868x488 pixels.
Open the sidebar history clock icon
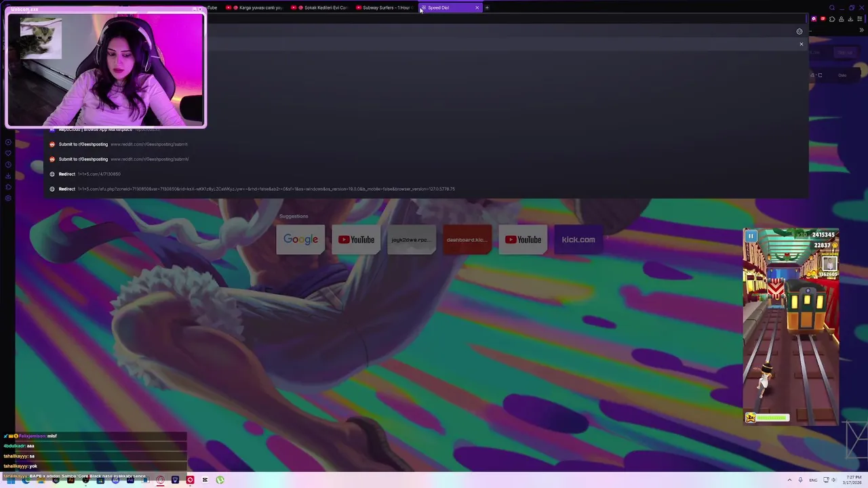pos(8,165)
